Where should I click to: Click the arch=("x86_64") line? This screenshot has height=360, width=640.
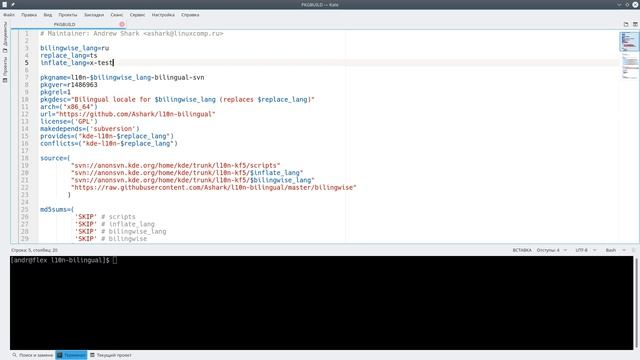[69, 107]
